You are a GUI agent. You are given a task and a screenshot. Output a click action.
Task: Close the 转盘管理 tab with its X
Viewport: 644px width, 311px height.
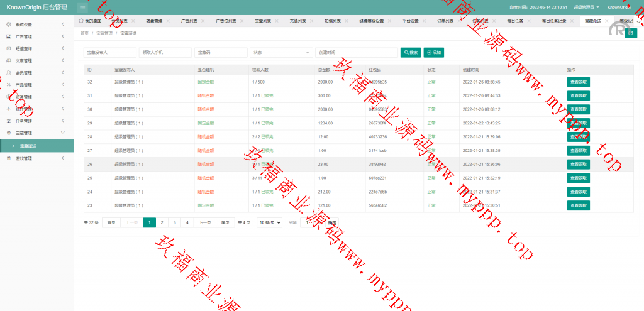167,21
